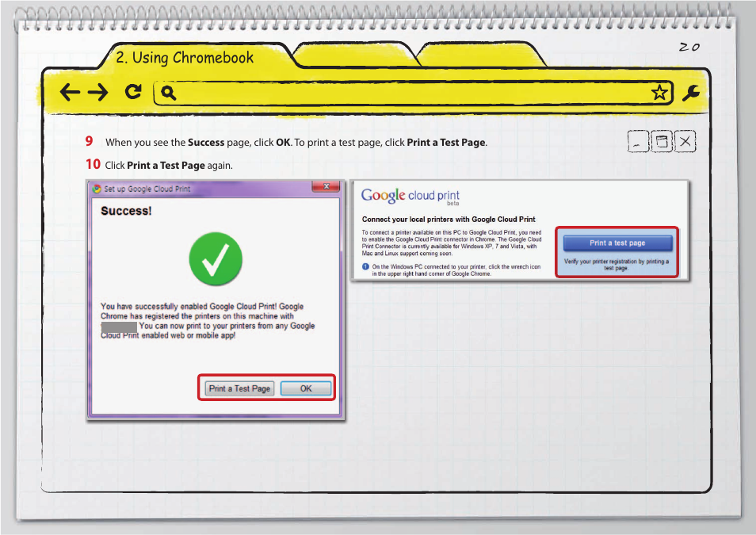Click inside the yellow address bar field
This screenshot has height=535, width=756.
(413, 93)
